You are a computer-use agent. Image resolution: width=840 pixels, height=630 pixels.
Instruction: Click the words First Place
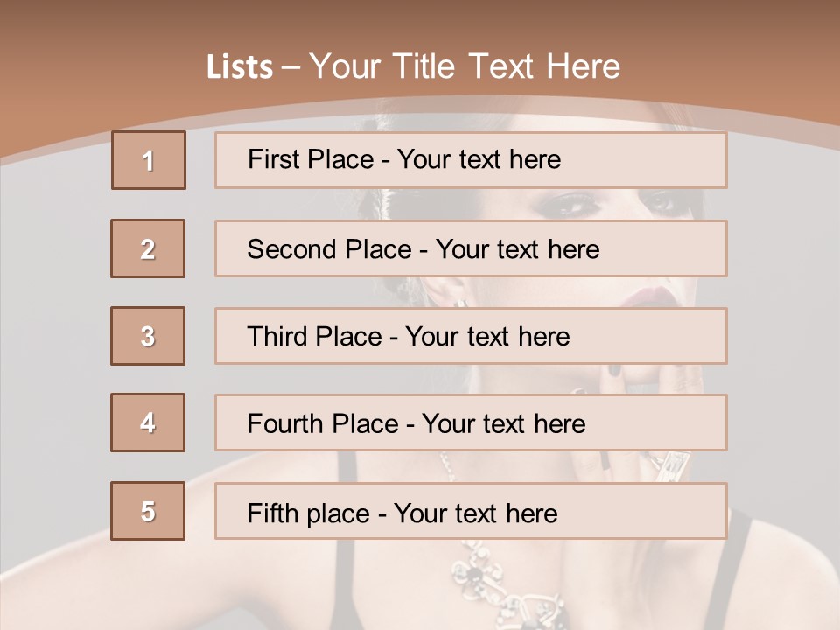311,159
